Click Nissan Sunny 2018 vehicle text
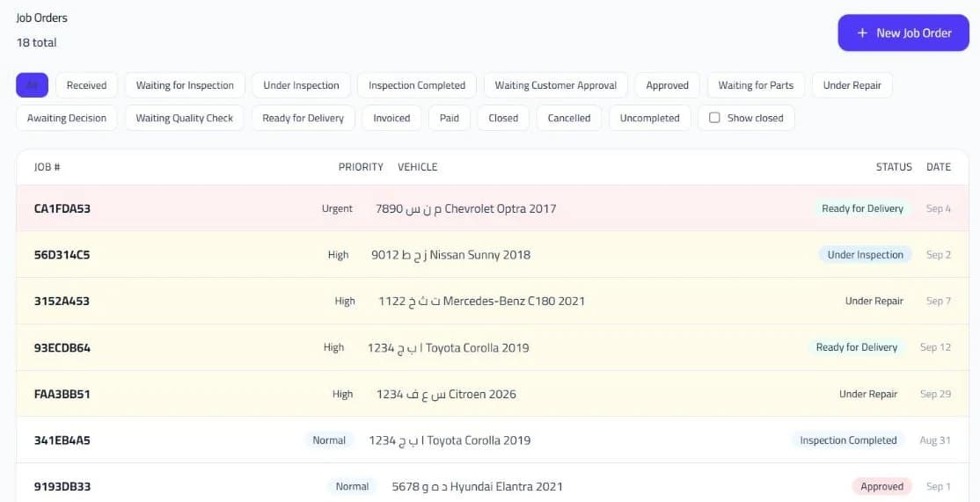Screen dimensions: 980x502 point(480,255)
